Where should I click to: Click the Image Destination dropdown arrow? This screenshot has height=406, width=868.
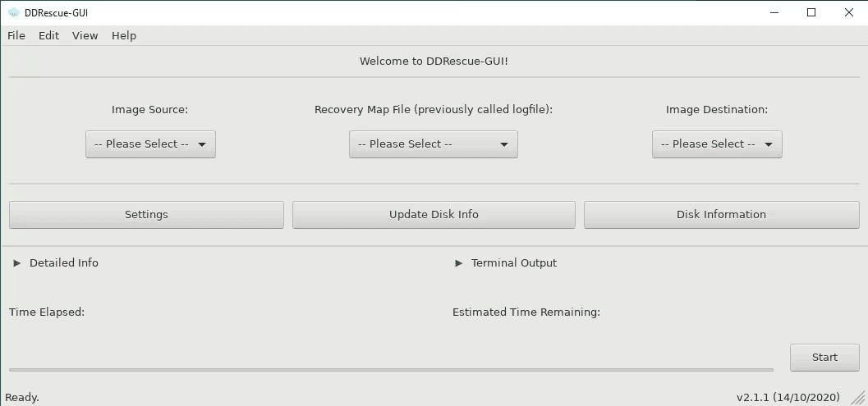769,144
